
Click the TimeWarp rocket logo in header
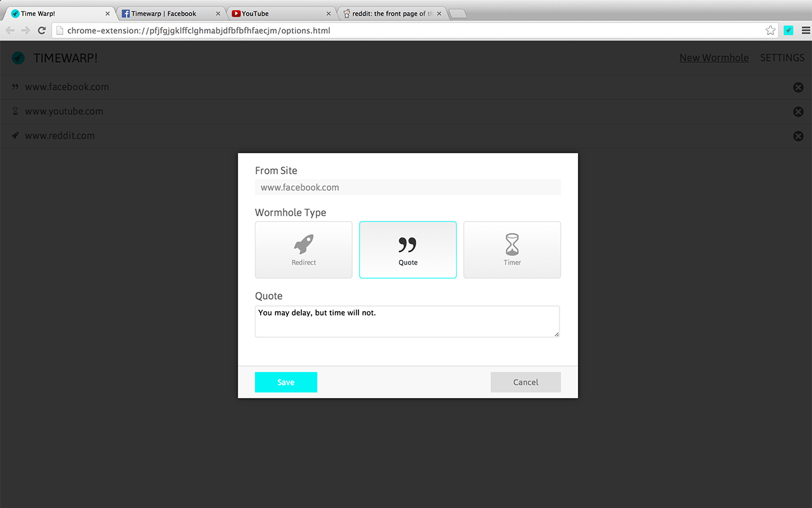(x=18, y=58)
